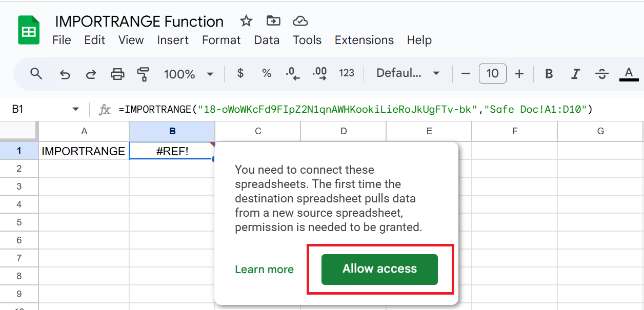
Task: Toggle strikethrough formatting
Action: [601, 73]
